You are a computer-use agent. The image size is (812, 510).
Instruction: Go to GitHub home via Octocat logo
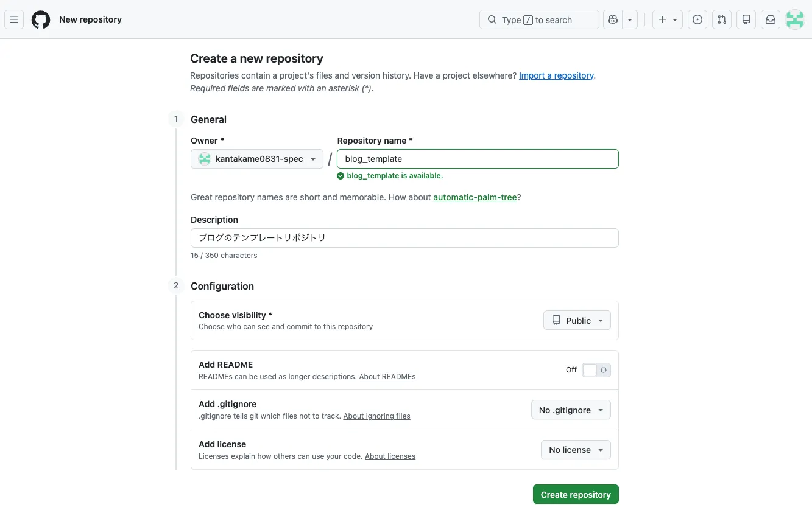[x=41, y=19]
